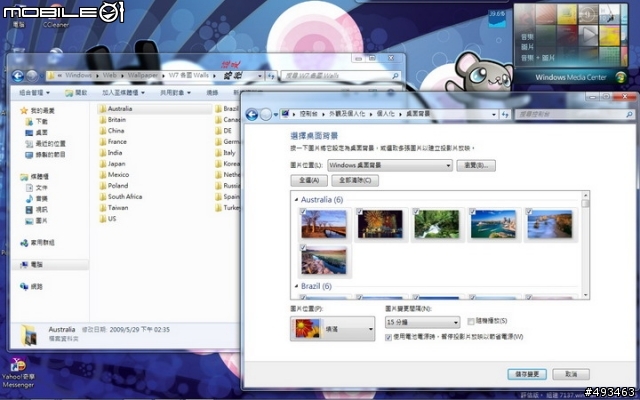Click the Windows Media Center gadget logo
The height and width of the screenshot is (400, 640).
click(x=621, y=77)
